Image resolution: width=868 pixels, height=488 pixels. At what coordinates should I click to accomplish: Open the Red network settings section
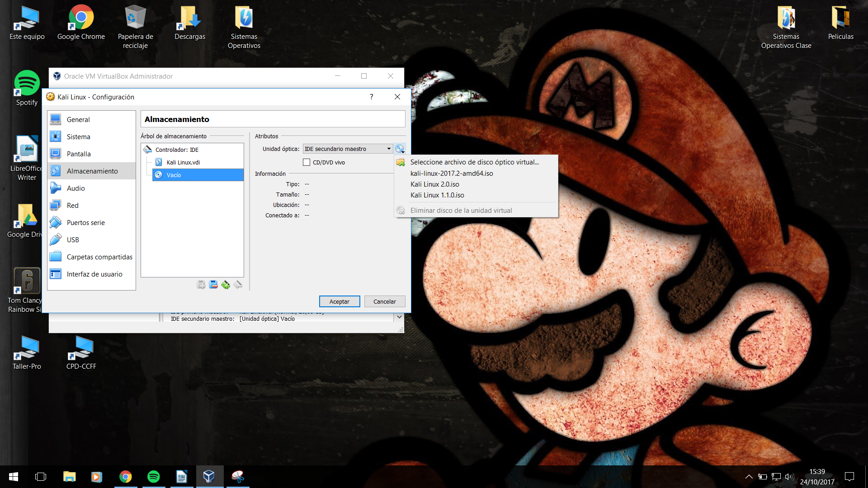click(72, 205)
